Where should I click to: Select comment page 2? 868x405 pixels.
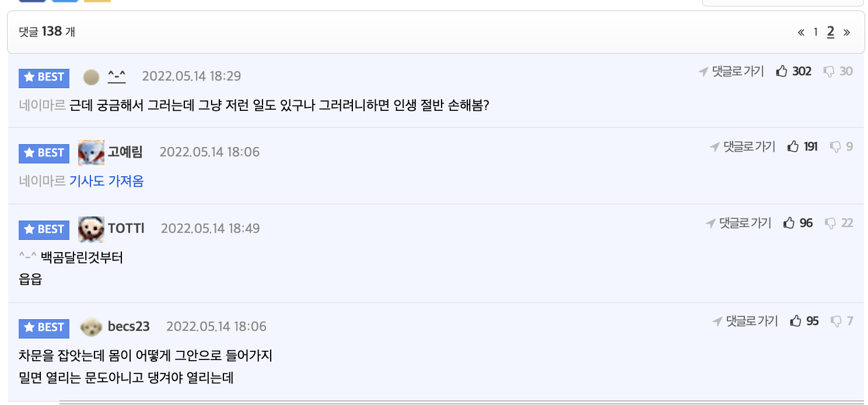pyautogui.click(x=831, y=32)
